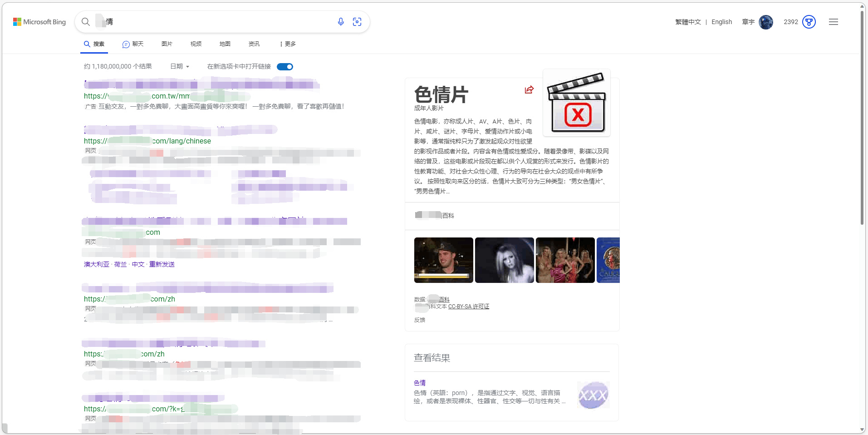Viewport: 868px width, 435px height.
Task: Expand the 更多 options menu
Action: click(x=287, y=44)
